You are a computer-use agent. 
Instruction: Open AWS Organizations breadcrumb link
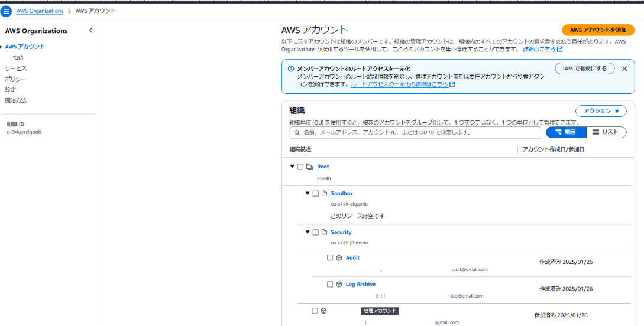[x=40, y=11]
